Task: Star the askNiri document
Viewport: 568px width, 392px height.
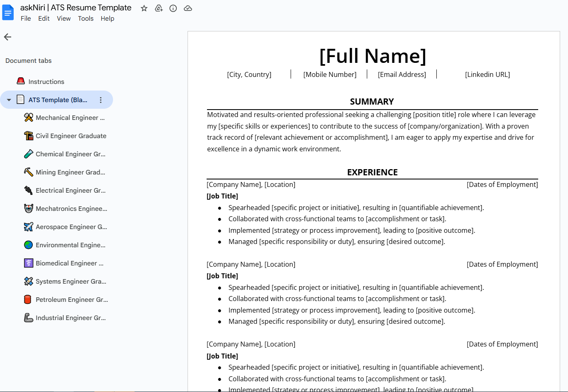Action: click(x=144, y=8)
